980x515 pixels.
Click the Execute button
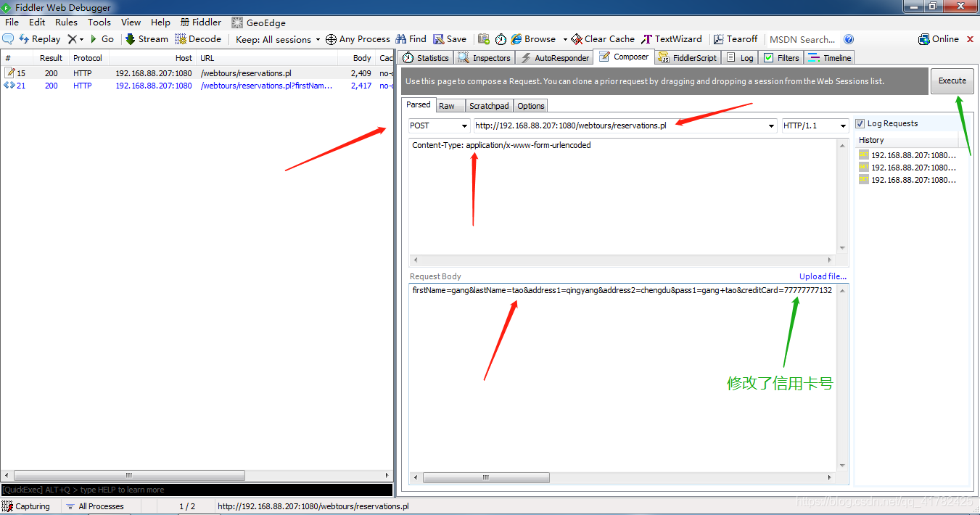[952, 81]
